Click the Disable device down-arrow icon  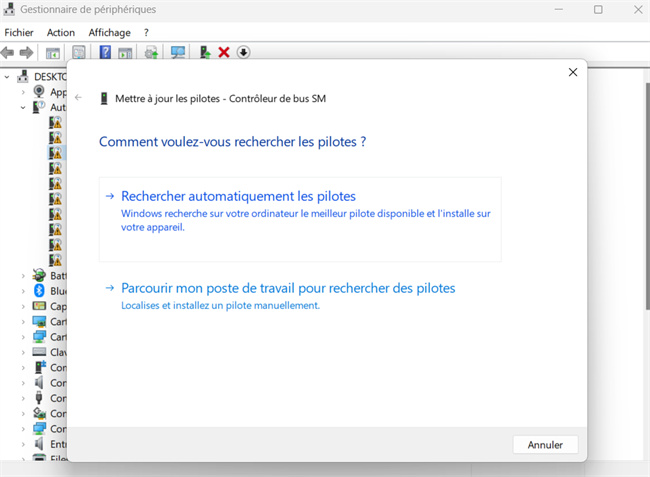[x=243, y=52]
